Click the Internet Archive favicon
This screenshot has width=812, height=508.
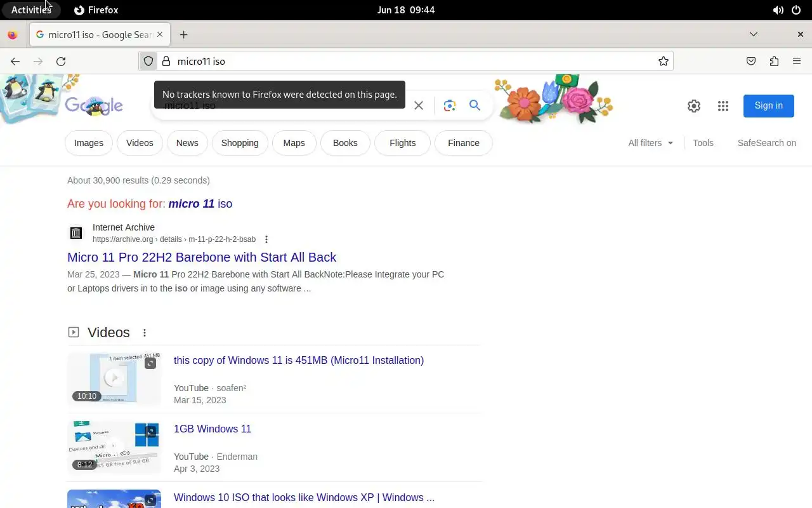[76, 233]
